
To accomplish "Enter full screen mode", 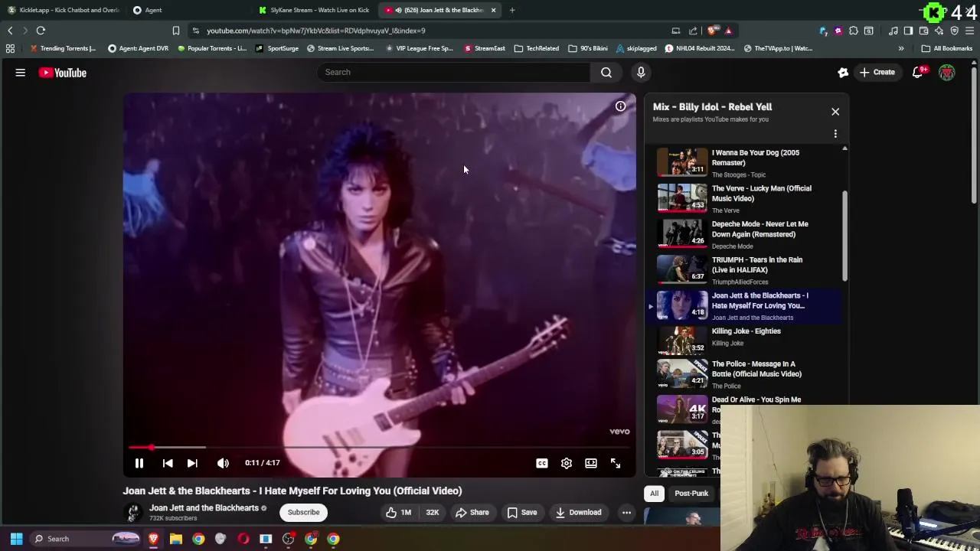I will 616,463.
